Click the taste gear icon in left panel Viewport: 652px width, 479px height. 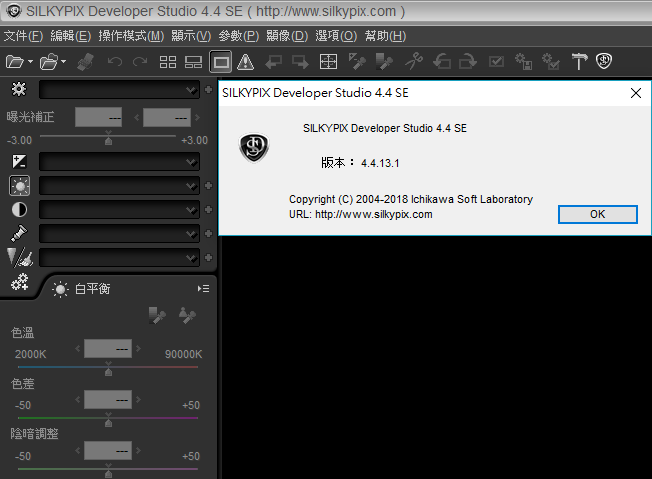19,89
